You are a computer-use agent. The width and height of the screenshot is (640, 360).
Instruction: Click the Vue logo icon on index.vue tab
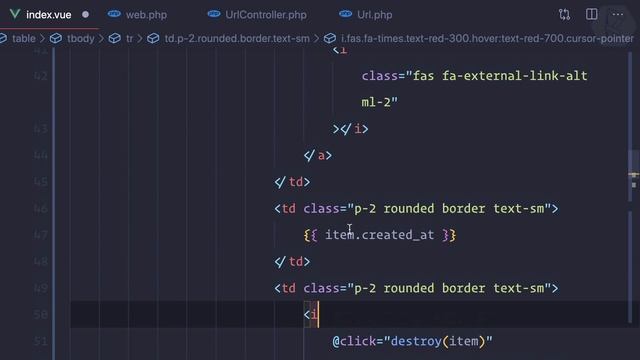pyautogui.click(x=15, y=14)
